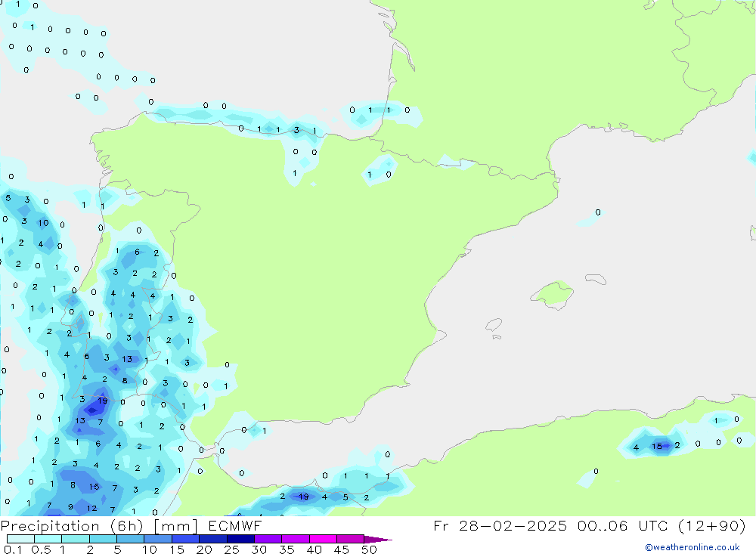The width and height of the screenshot is (756, 554).
Task: Click the '15' value over Algeria coast
Action: tap(657, 447)
